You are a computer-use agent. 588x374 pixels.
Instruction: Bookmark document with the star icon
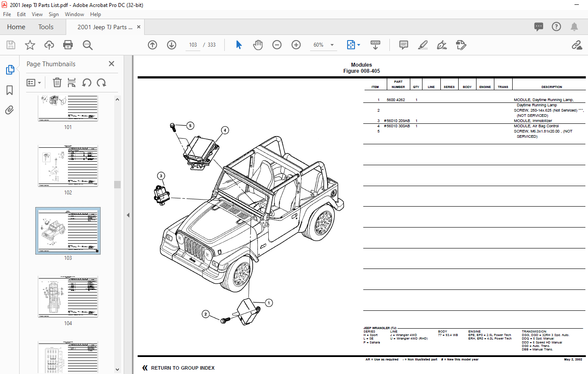pyautogui.click(x=30, y=45)
